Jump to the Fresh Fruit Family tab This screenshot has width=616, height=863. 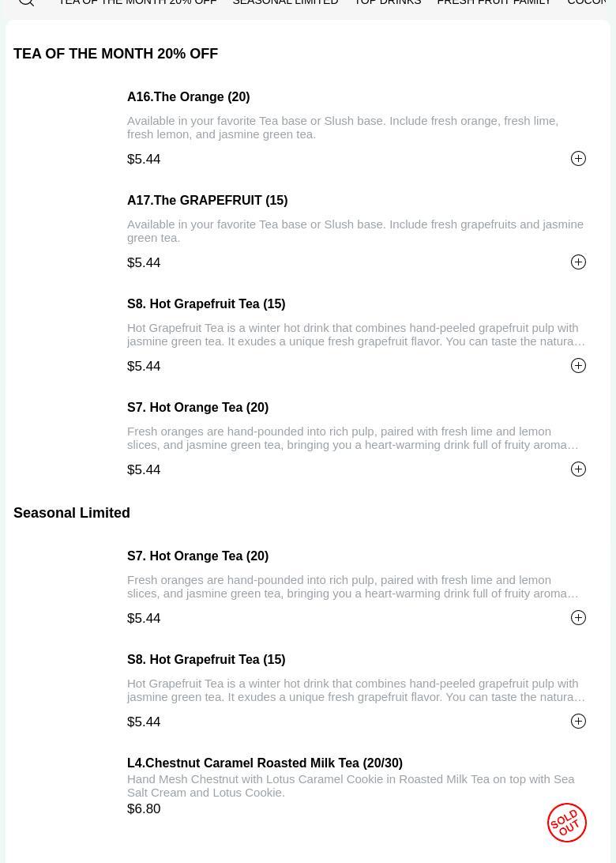[x=494, y=3]
